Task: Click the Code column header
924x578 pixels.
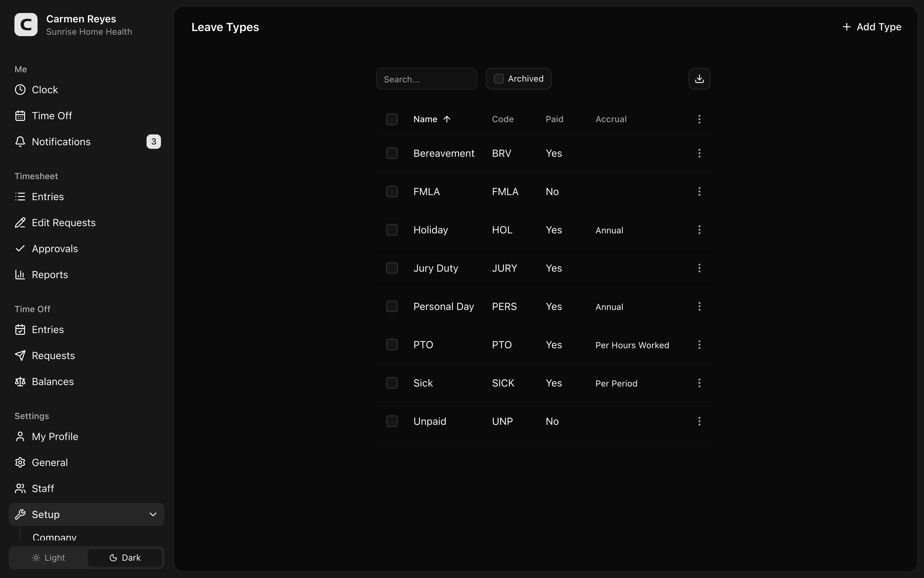Action: tap(502, 119)
